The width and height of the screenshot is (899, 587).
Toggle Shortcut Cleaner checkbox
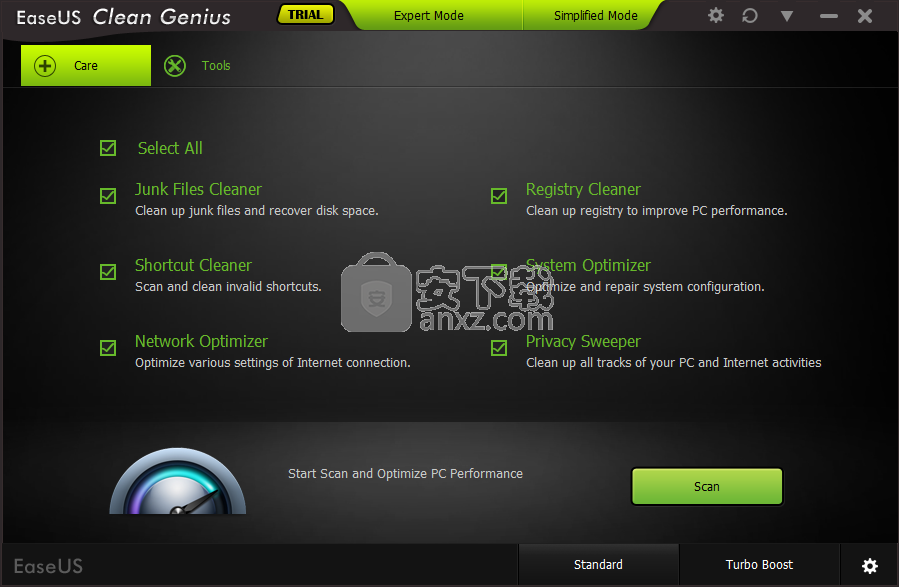(108, 272)
